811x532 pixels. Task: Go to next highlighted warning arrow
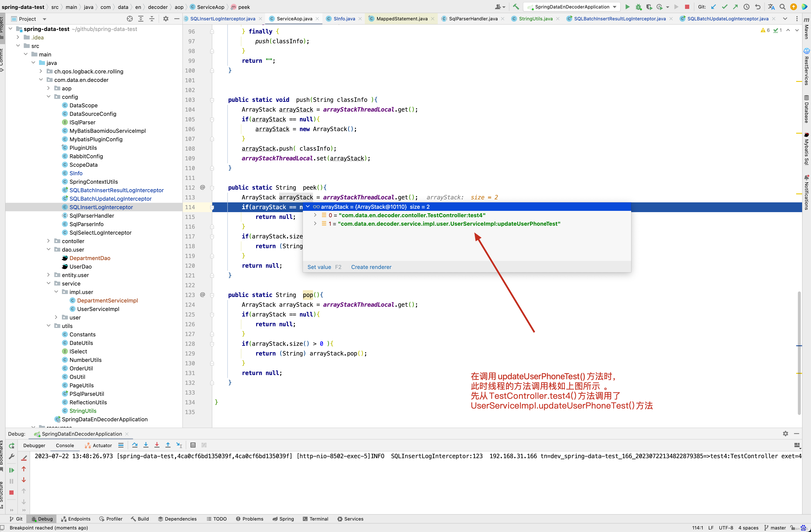(x=797, y=30)
